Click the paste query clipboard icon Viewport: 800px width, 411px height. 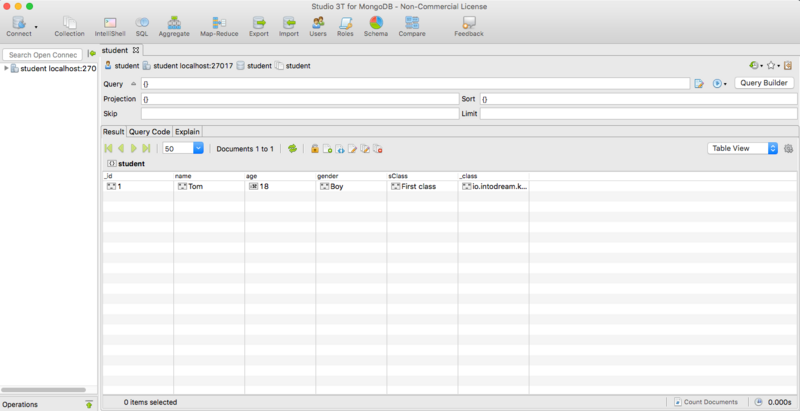[788, 65]
